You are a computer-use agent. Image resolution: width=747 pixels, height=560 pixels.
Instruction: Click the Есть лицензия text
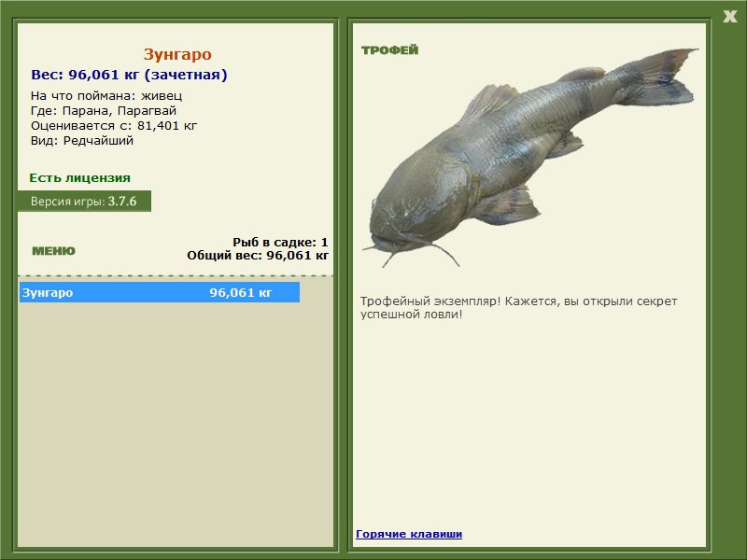[79, 177]
